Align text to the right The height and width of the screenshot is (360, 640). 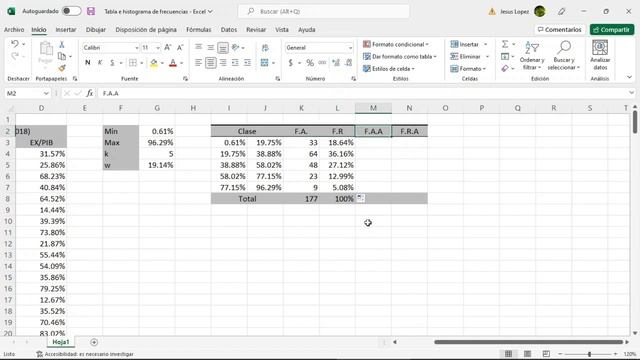coord(223,62)
